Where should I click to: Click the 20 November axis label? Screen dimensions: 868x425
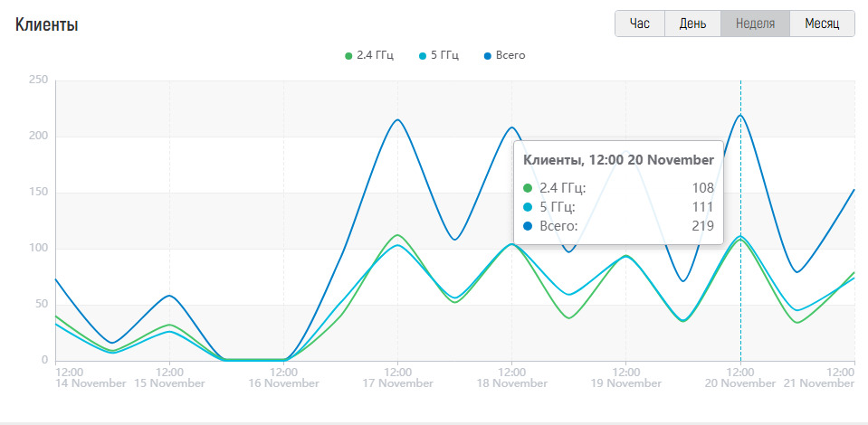740,382
